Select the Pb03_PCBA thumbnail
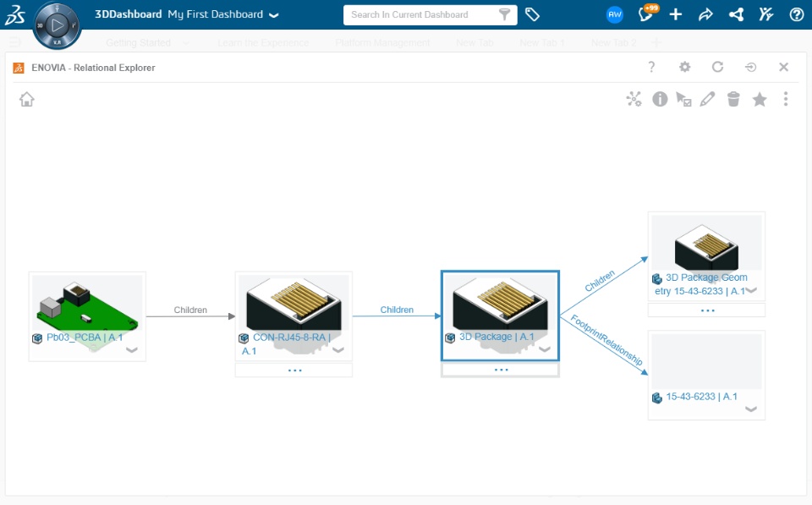 pyautogui.click(x=87, y=303)
